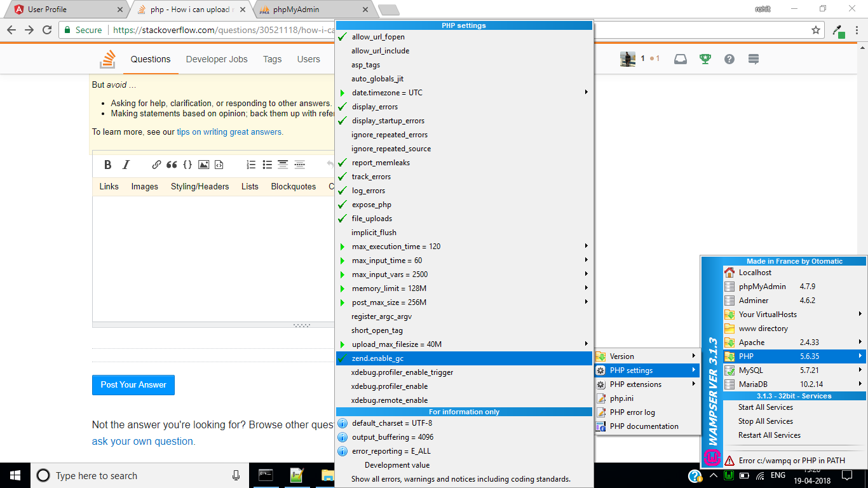Open the PHP extensions submenu

coord(647,384)
